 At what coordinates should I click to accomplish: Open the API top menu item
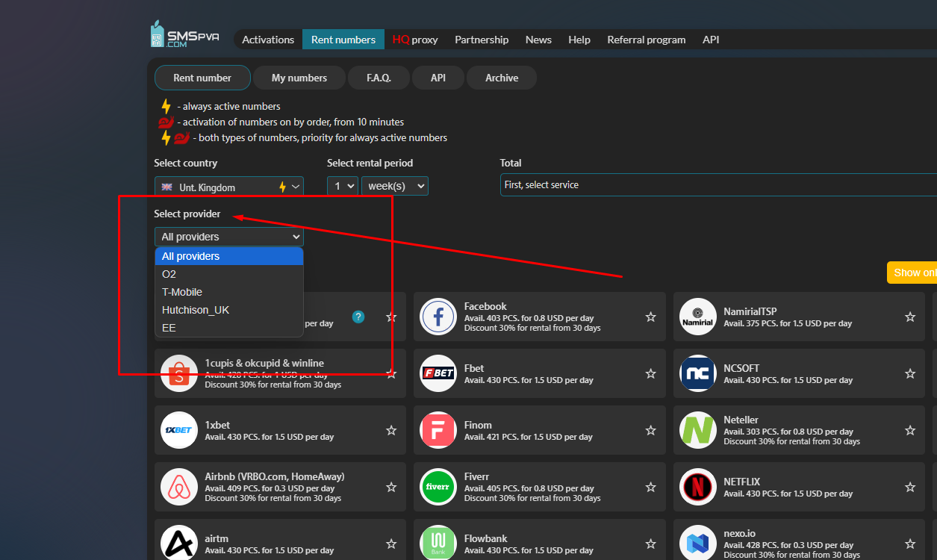[x=711, y=40]
